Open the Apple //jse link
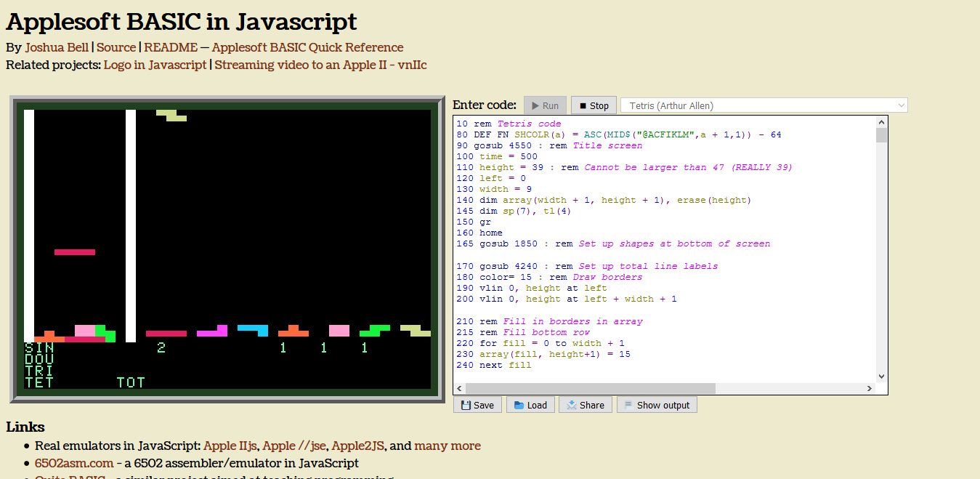The height and width of the screenshot is (479, 980). coord(294,446)
